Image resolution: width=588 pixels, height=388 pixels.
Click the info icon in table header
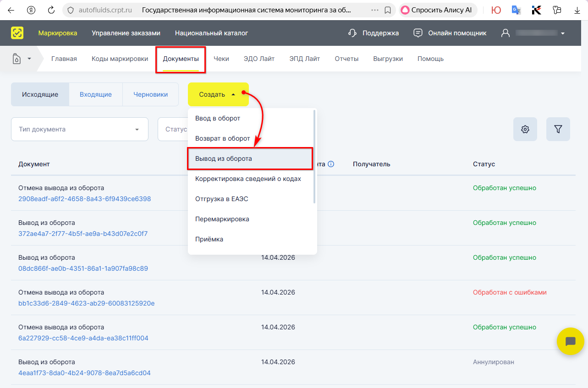(x=331, y=164)
